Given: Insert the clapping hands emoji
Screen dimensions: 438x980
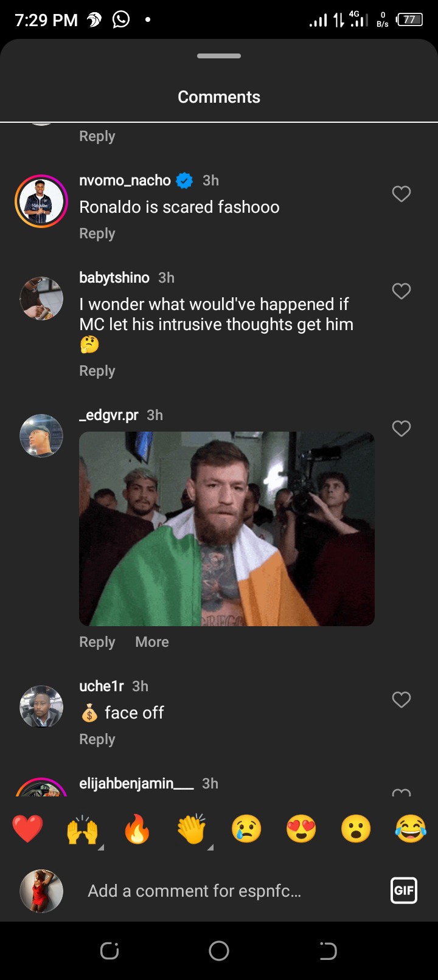Looking at the screenshot, I should [192, 829].
